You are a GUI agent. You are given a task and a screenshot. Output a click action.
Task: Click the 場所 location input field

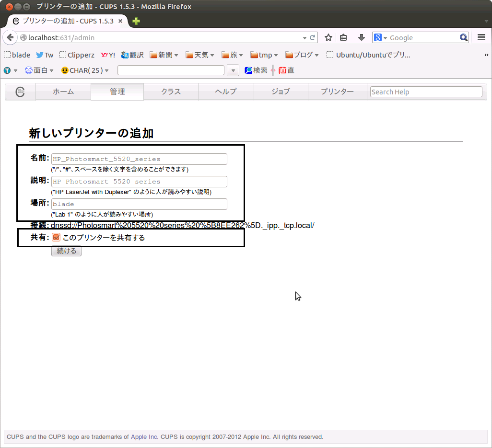pyautogui.click(x=139, y=204)
